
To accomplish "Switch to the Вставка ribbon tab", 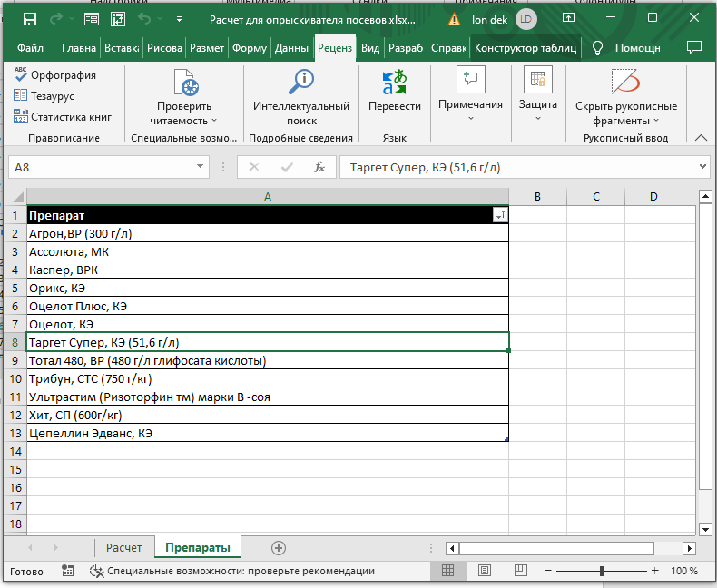I will [x=122, y=48].
